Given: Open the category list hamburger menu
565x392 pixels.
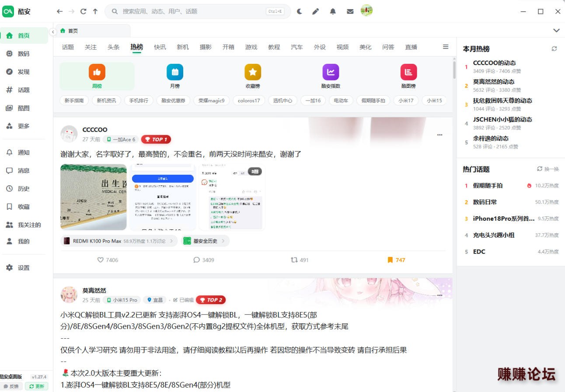Looking at the screenshot, I should coord(446,47).
